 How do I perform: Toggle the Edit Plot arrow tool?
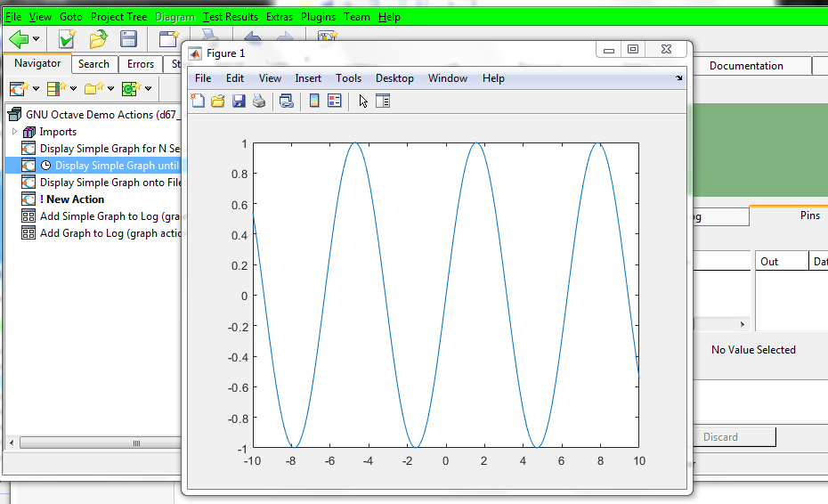363,102
